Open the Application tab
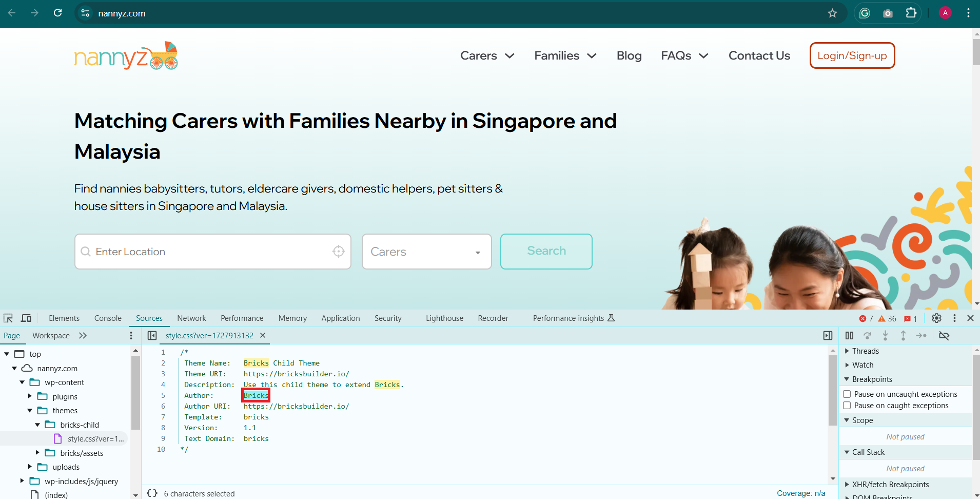 [341, 318]
